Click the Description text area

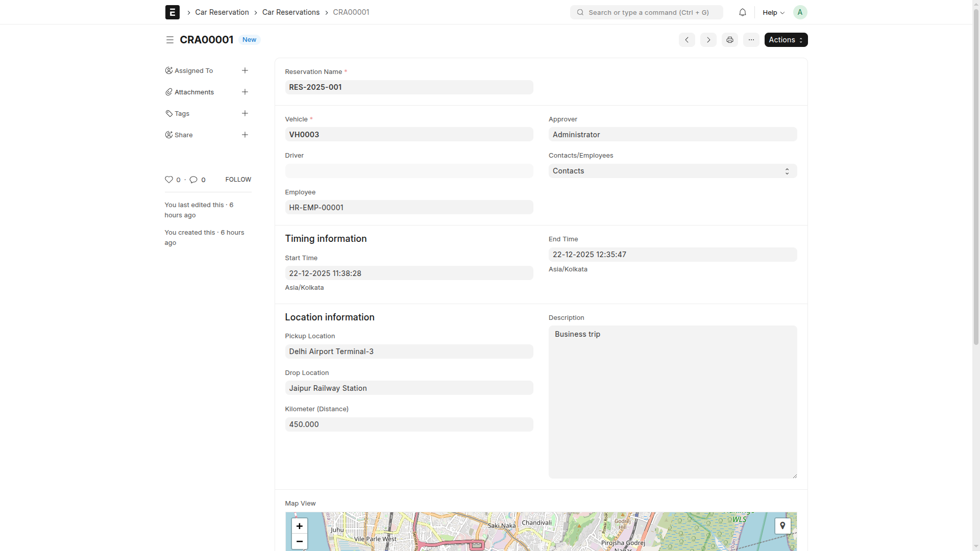(x=673, y=402)
